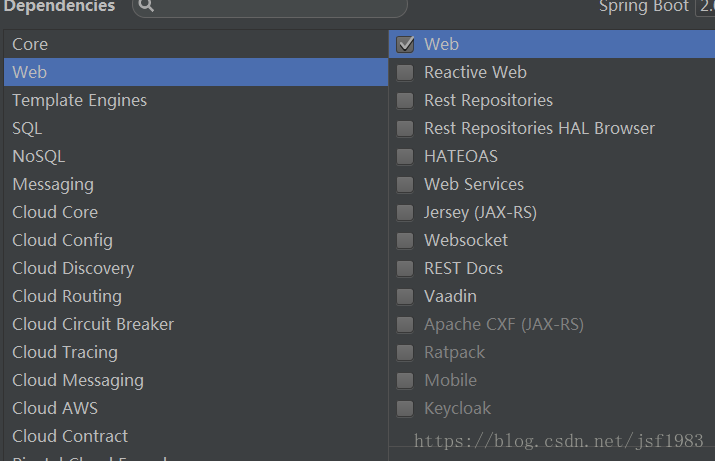The height and width of the screenshot is (461, 715).
Task: Select the Core category
Action: (x=196, y=44)
